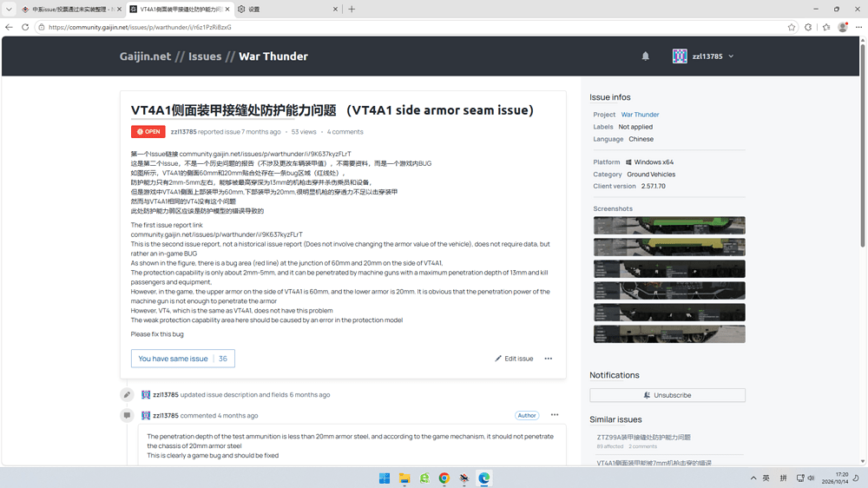Viewport: 868px width, 488px height.
Task: Go to Gaijin.net home link
Action: [x=145, y=56]
